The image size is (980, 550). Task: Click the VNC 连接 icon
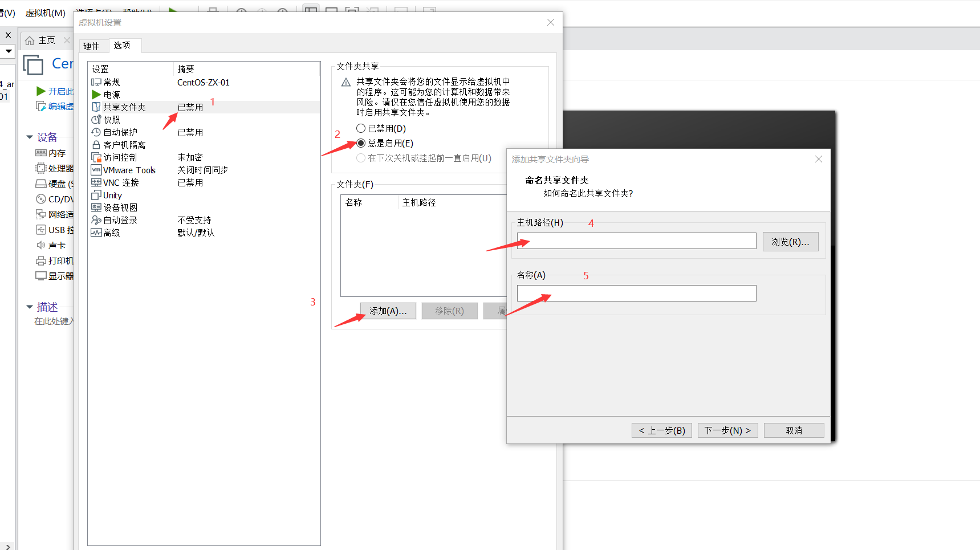tap(96, 182)
